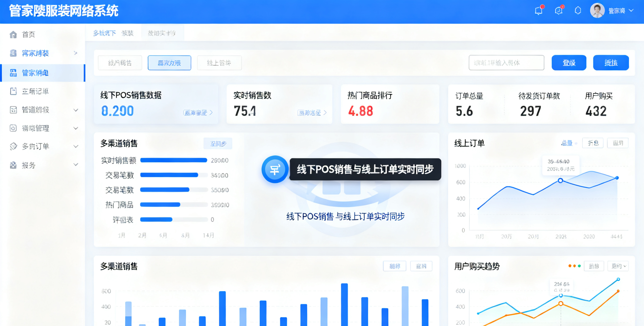Select the 线上 filter option
This screenshot has height=326, width=644.
[219, 63]
